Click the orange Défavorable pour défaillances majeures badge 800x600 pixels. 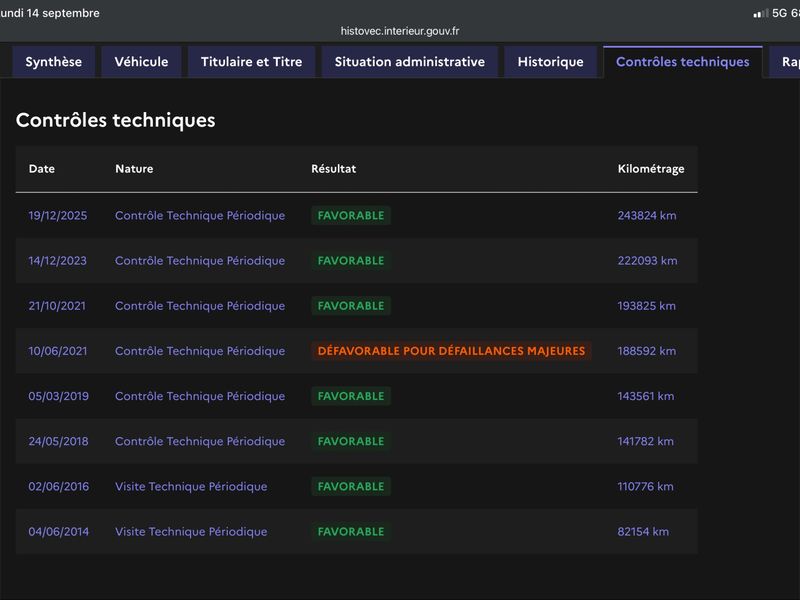point(452,351)
